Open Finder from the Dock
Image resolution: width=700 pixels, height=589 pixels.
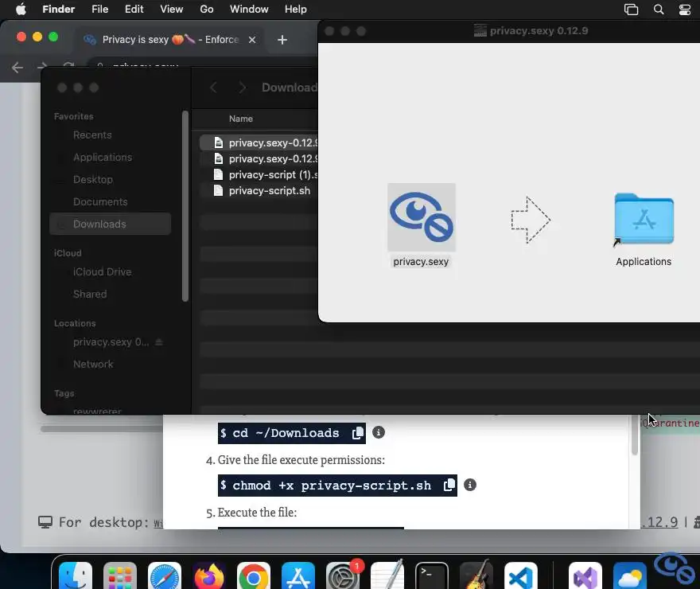[76, 576]
